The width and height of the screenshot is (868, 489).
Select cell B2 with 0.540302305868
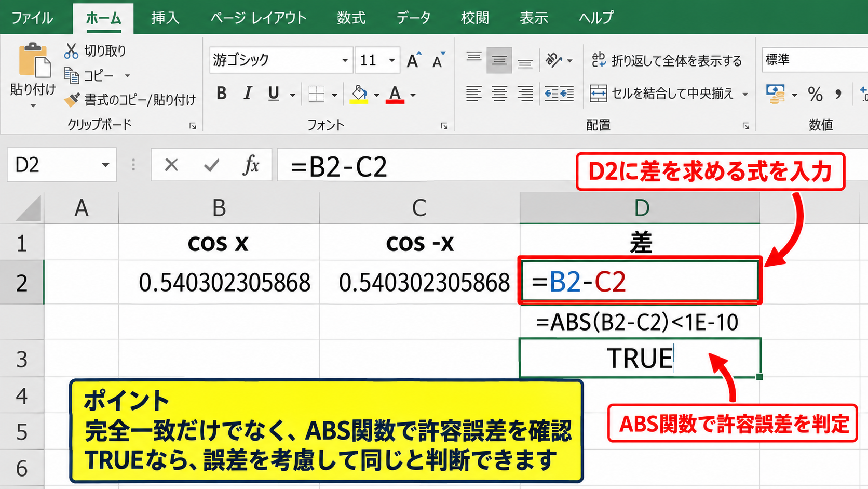219,283
